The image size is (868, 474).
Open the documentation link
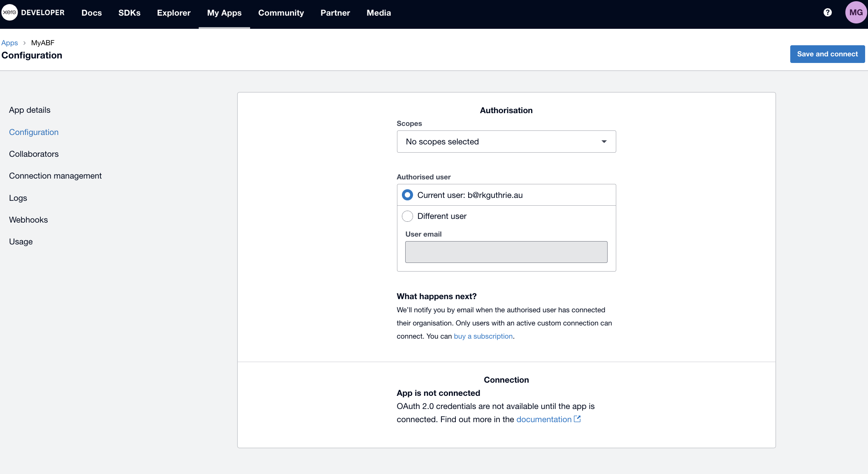[543, 419]
